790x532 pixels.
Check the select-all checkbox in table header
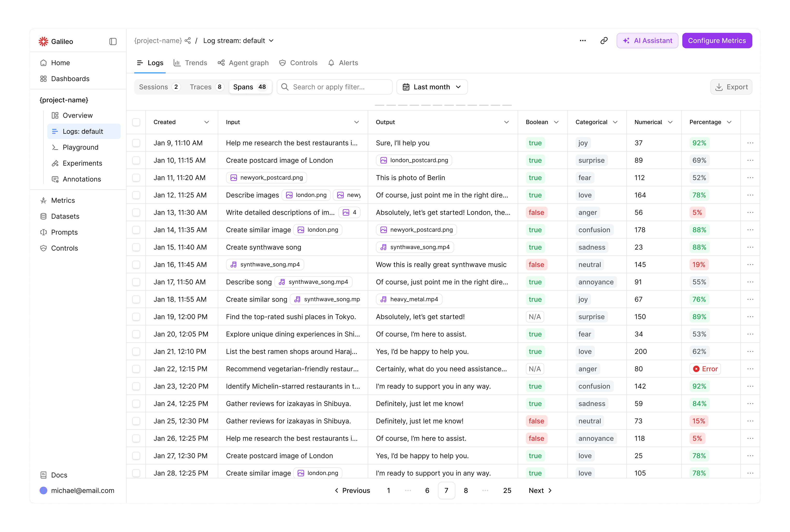click(x=136, y=122)
